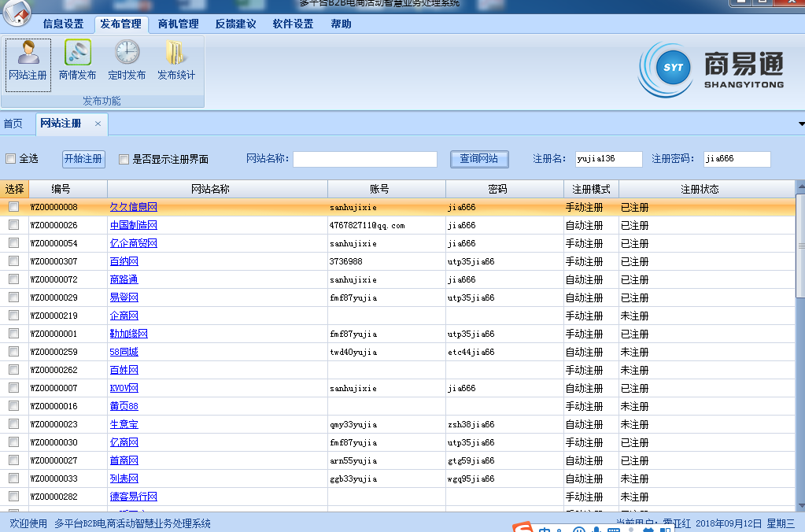The width and height of the screenshot is (805, 532).
Task: Switch to the 信息设置 menu
Action: coord(63,24)
